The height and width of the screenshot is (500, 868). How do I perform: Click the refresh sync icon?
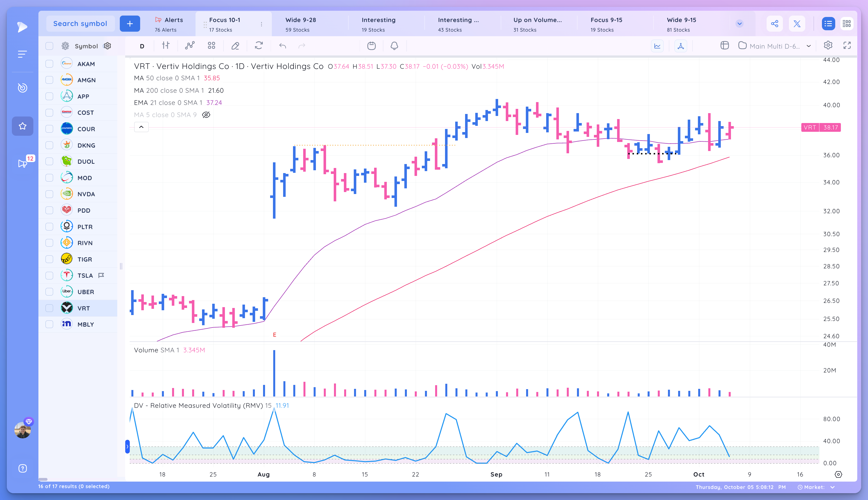click(x=259, y=46)
